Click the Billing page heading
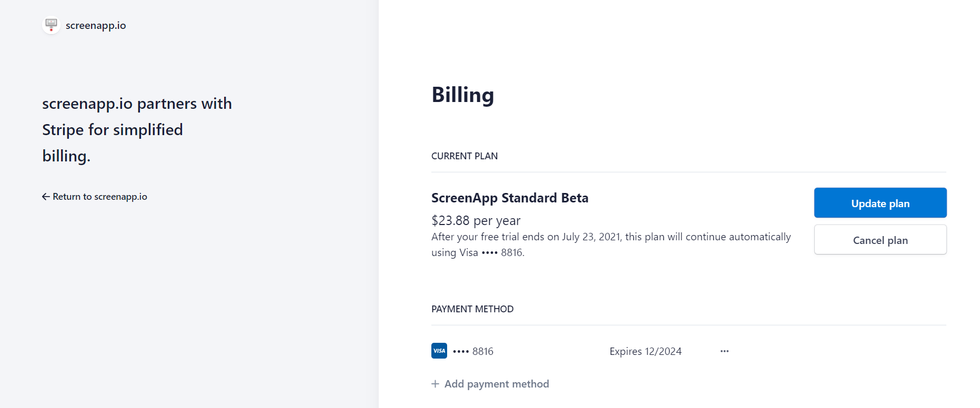Viewport: 980px width, 408px height. coord(462,95)
